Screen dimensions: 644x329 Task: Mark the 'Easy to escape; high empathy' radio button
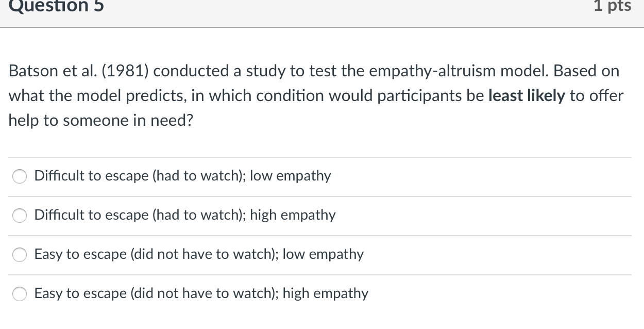click(x=20, y=294)
